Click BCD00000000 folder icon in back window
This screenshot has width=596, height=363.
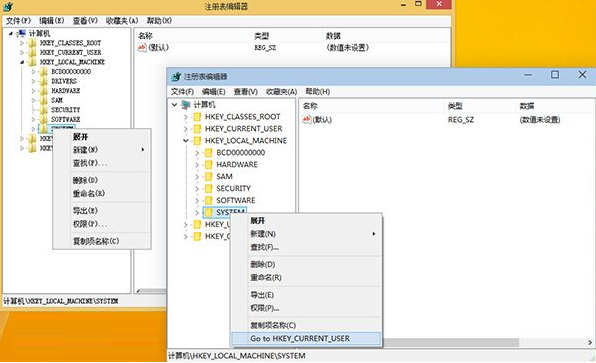click(x=44, y=71)
